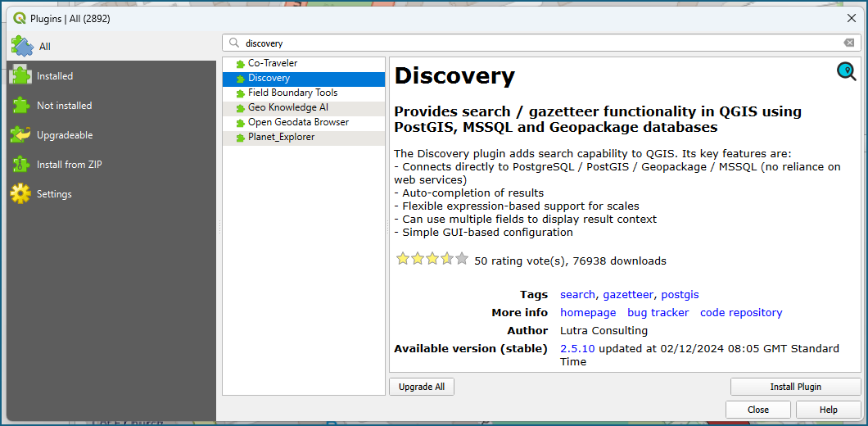Click the Upgrade All button
The height and width of the screenshot is (426, 868).
[421, 387]
